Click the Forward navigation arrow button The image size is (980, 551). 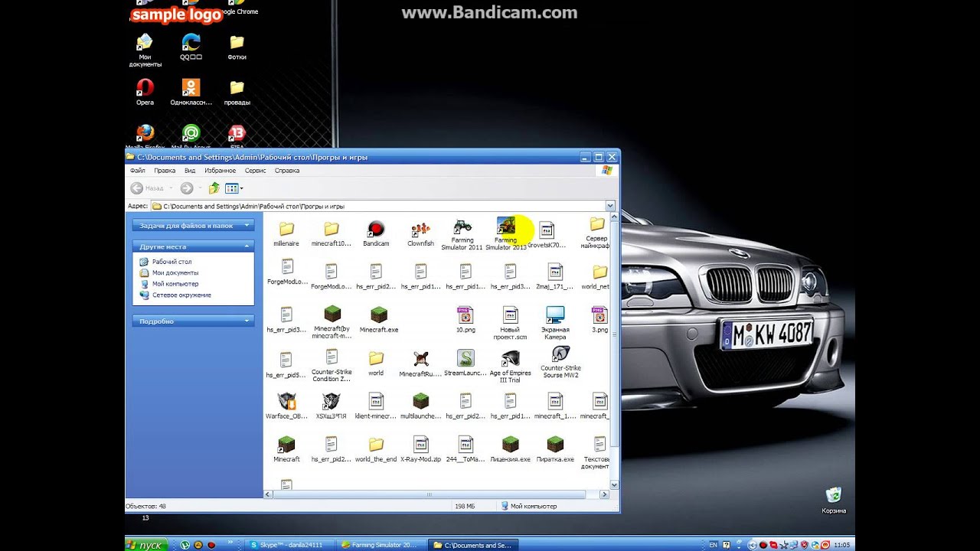click(186, 187)
